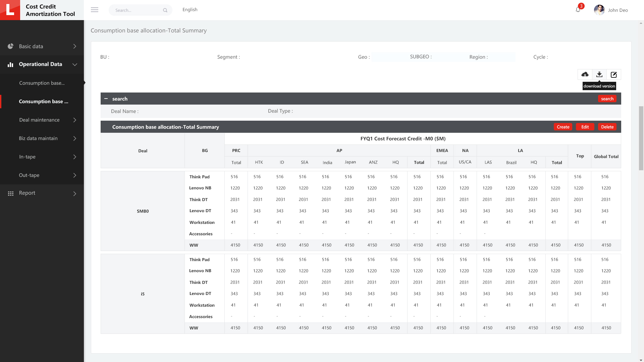This screenshot has width=644, height=362.
Task: Click the Report grid icon
Action: click(x=10, y=193)
